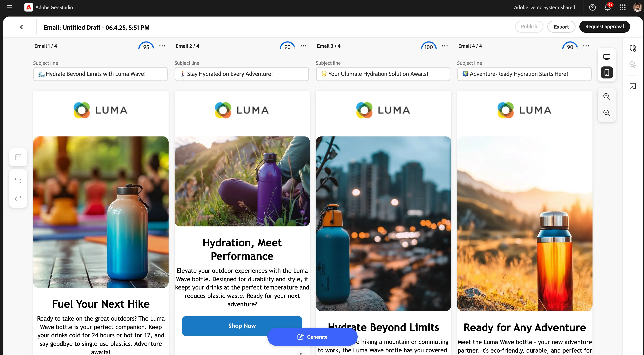Click the Generate button
The width and height of the screenshot is (644, 355).
[312, 337]
